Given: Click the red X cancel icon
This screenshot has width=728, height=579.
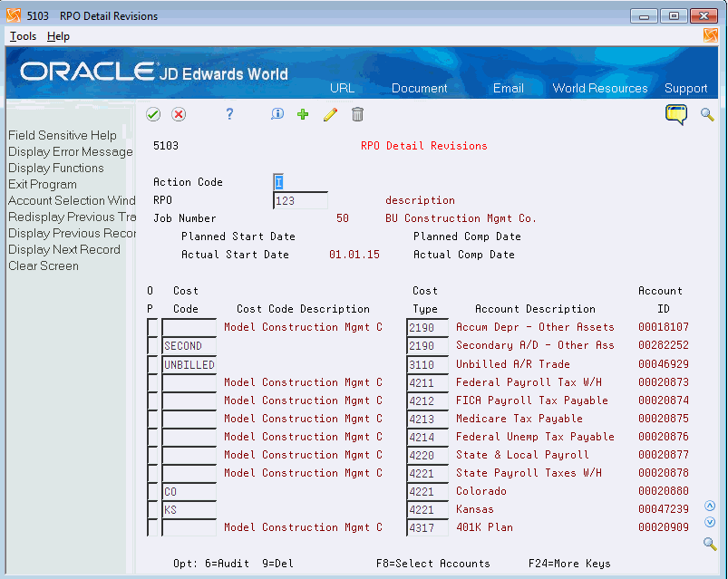Looking at the screenshot, I should point(179,114).
